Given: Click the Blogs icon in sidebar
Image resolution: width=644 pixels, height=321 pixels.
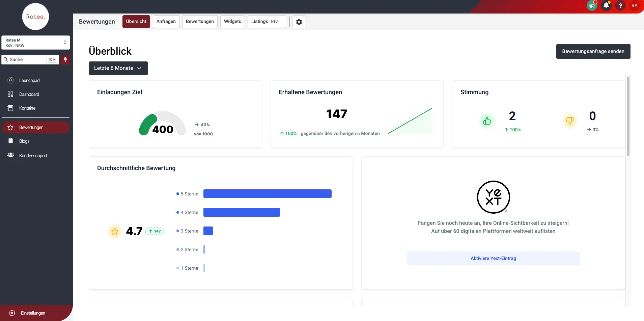Looking at the screenshot, I should pyautogui.click(x=10, y=141).
